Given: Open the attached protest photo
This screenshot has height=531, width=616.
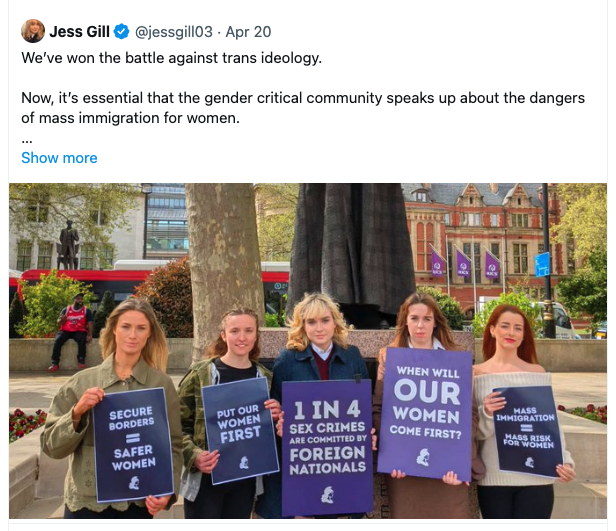Looking at the screenshot, I should pyautogui.click(x=308, y=351).
